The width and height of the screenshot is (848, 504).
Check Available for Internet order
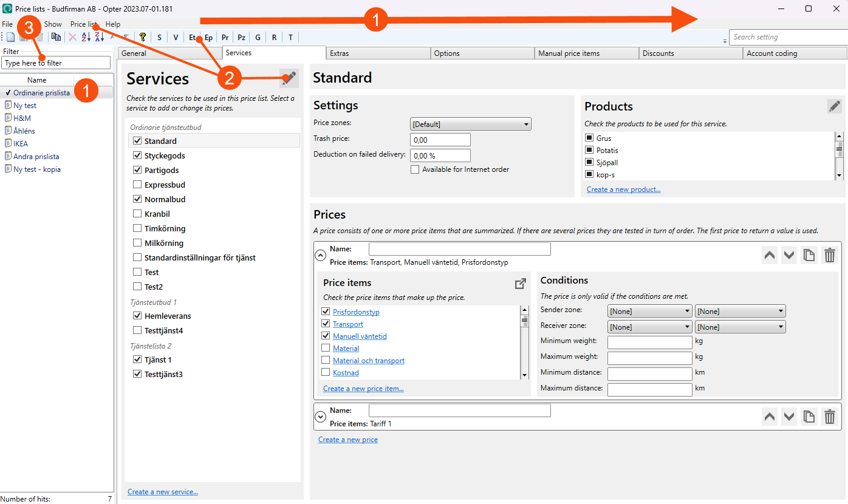(x=415, y=169)
